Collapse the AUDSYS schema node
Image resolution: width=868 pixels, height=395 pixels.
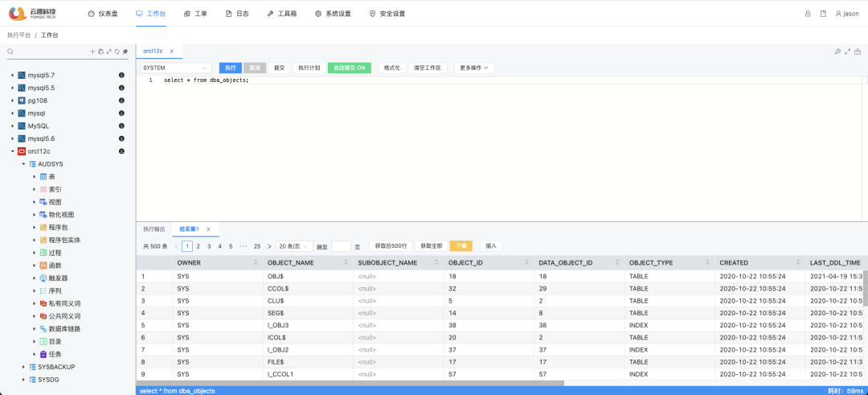coord(23,164)
